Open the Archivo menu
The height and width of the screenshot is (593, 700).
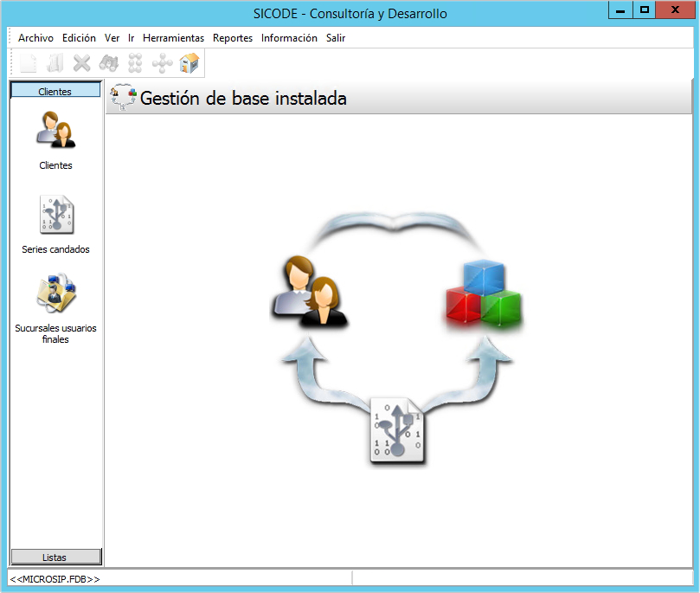coord(35,38)
